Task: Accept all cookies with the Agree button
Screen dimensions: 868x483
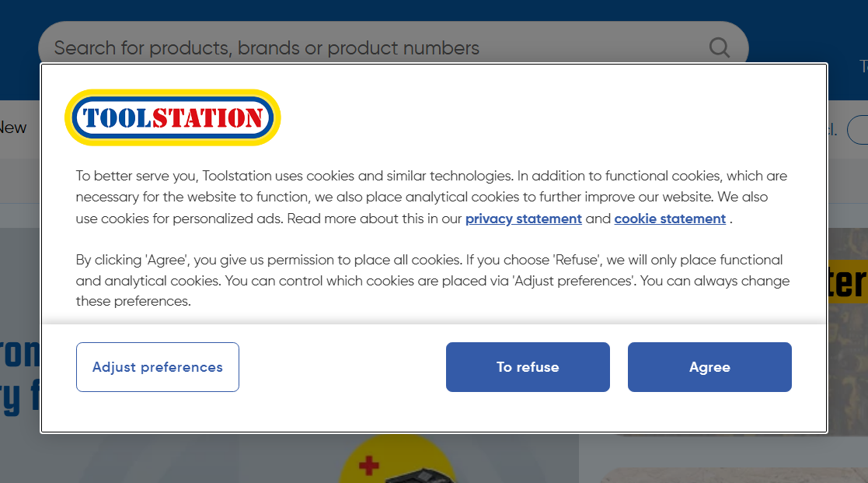Action: (x=709, y=367)
